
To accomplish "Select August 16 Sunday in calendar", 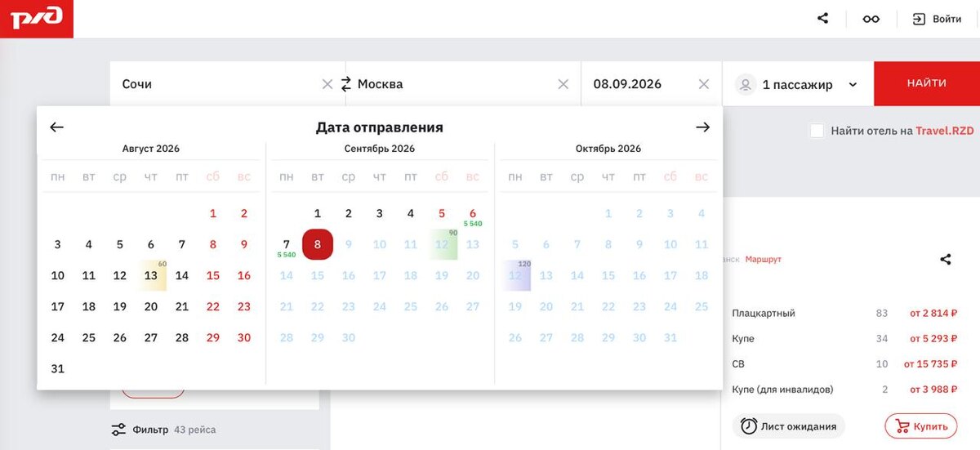I will tap(244, 275).
